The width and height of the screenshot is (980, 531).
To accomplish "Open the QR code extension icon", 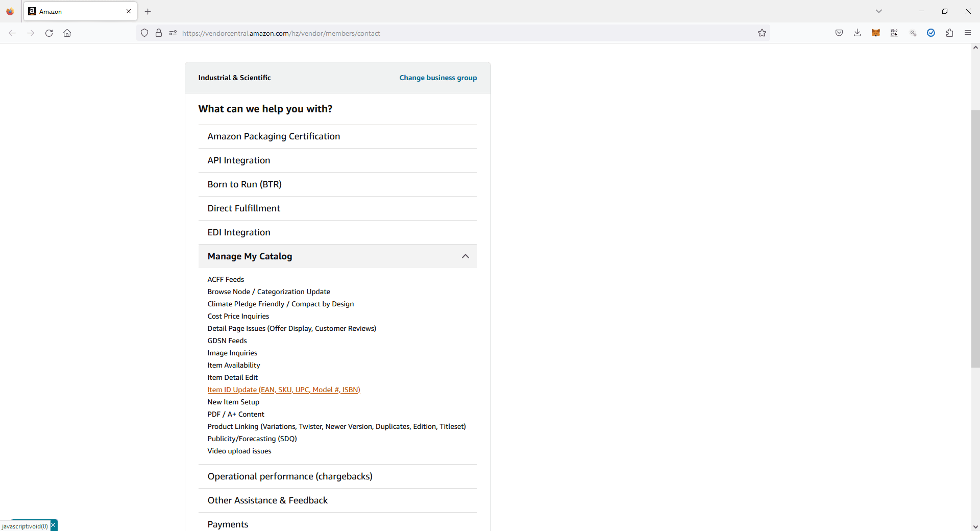I will pos(894,33).
